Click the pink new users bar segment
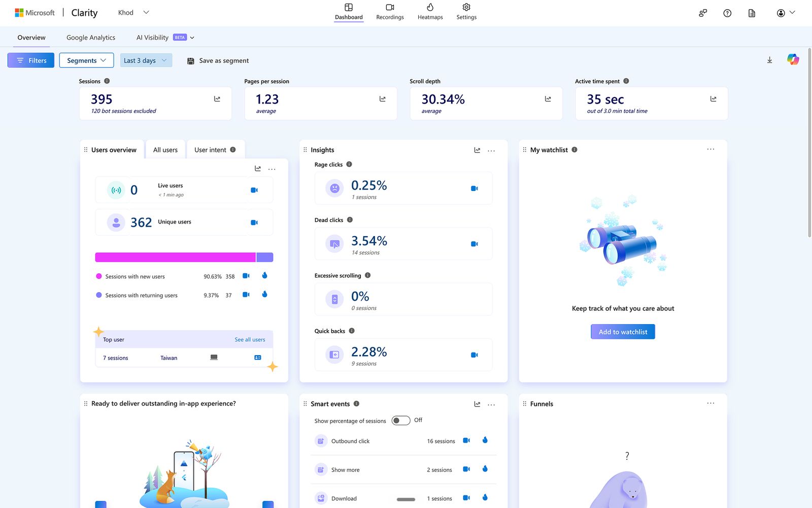The width and height of the screenshot is (812, 508). click(176, 257)
